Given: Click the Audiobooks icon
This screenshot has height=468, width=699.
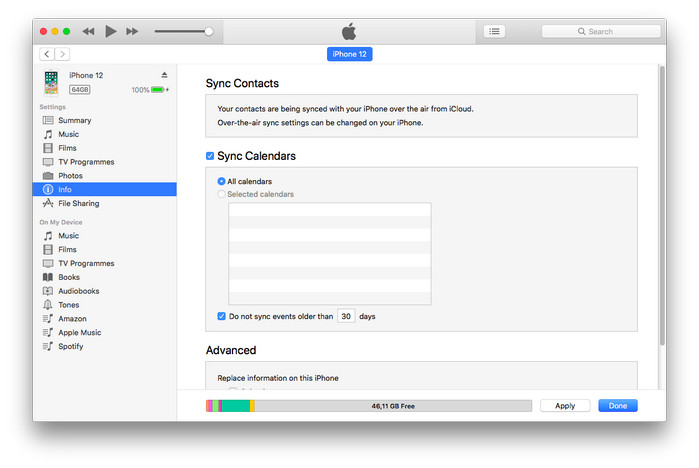Looking at the screenshot, I should click(x=48, y=291).
